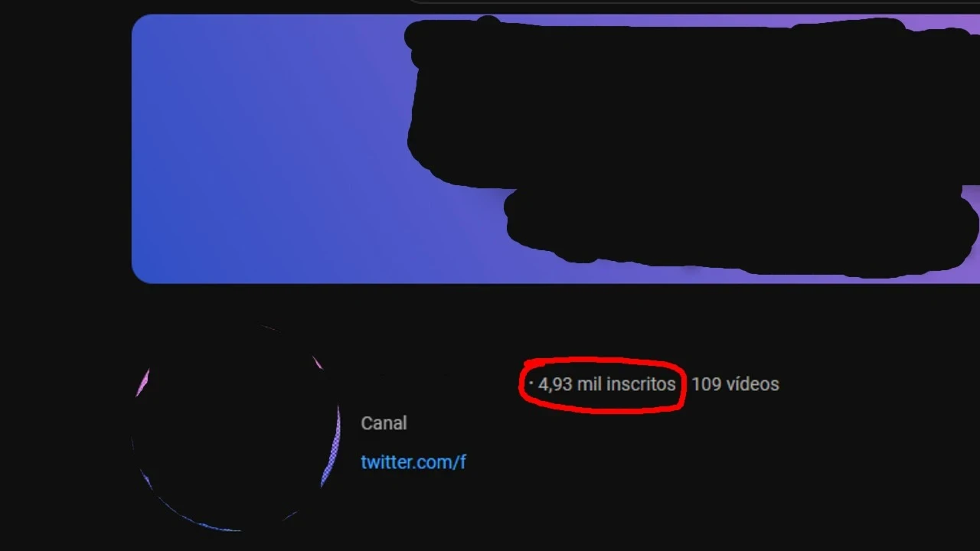Click the word inscritos in the subscriber text

coord(641,384)
